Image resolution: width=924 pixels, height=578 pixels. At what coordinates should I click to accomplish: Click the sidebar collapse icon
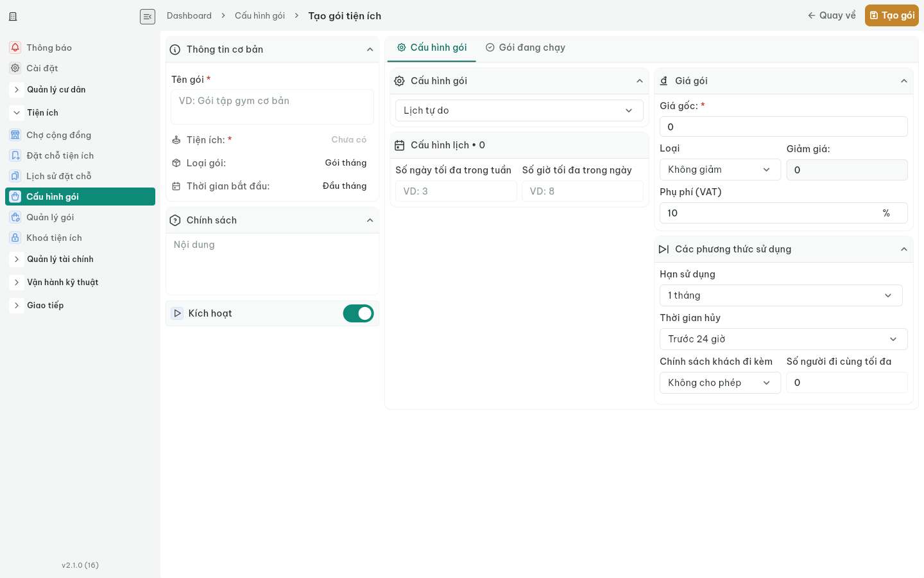pos(148,17)
